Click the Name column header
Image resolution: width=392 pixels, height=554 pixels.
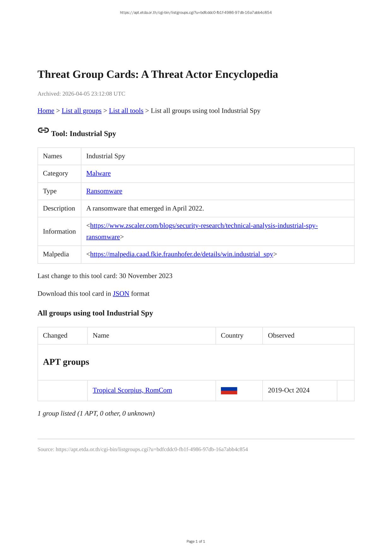pos(101,336)
